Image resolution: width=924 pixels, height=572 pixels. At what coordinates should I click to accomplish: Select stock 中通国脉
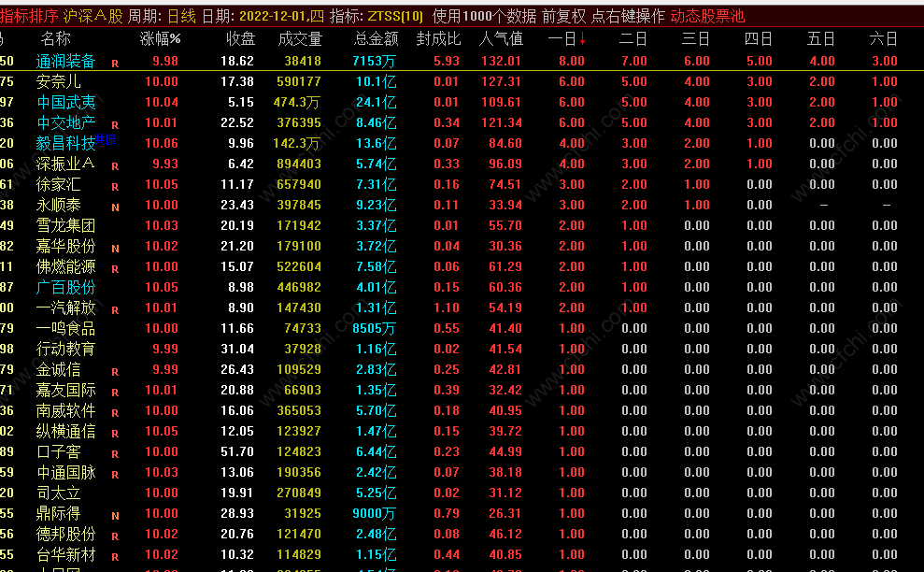point(65,472)
